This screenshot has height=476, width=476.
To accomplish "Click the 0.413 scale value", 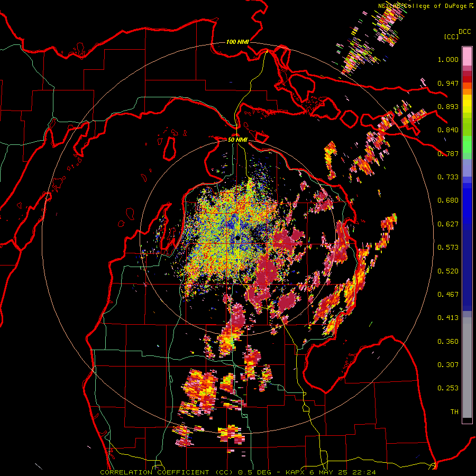I will tap(448, 318).
